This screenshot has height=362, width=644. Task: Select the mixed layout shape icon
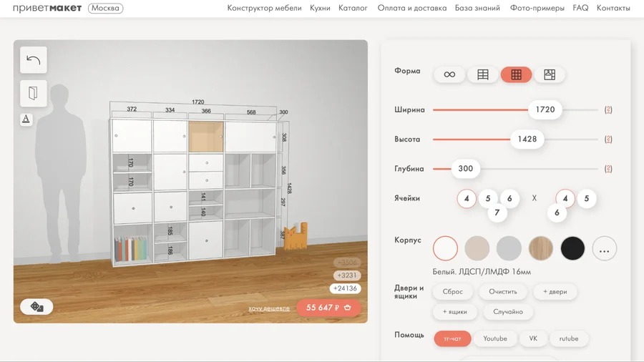tap(549, 74)
